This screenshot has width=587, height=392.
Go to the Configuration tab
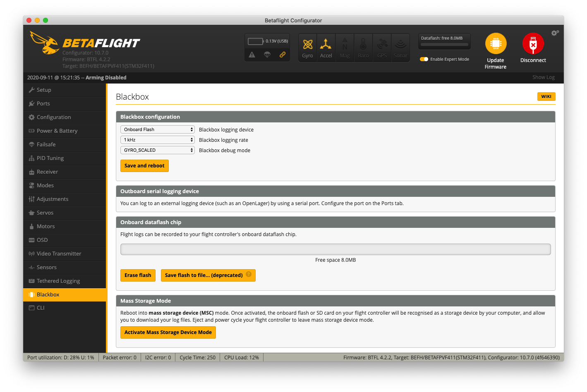click(65, 117)
